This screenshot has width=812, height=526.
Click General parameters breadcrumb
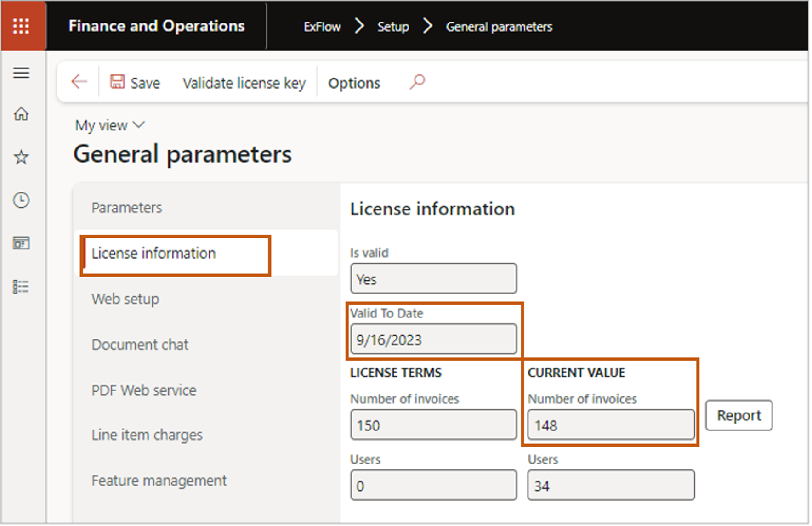tap(499, 27)
